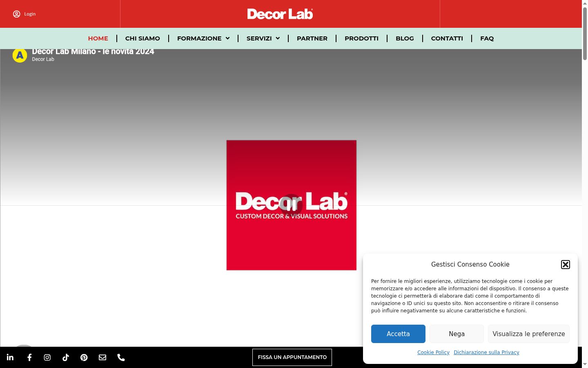Expand the Formazione dropdown arrow

[x=227, y=38]
